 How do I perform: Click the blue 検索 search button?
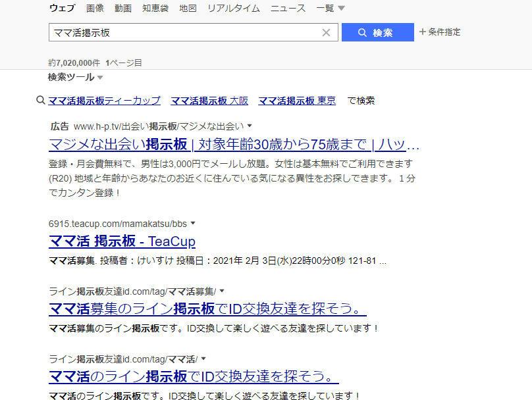pyautogui.click(x=378, y=32)
